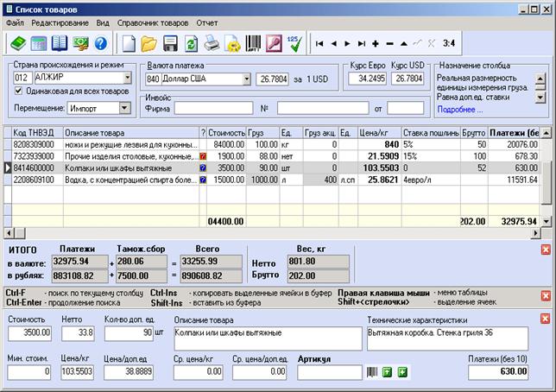Image resolution: width=556 pixels, height=392 pixels.
Task: Click the barcode toolbar icon
Action: coord(253,44)
